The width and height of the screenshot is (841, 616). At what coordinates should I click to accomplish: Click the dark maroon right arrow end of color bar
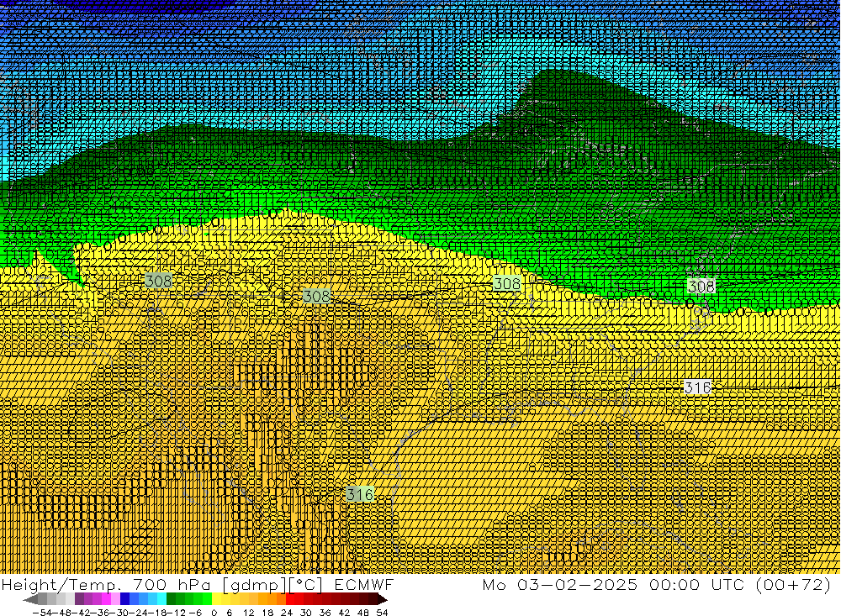pyautogui.click(x=383, y=599)
